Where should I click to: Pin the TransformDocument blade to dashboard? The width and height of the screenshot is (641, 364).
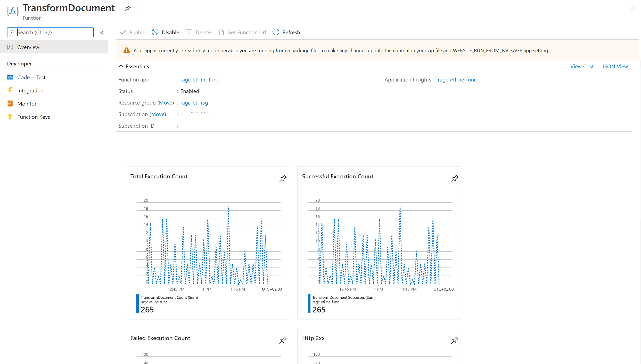click(x=128, y=8)
